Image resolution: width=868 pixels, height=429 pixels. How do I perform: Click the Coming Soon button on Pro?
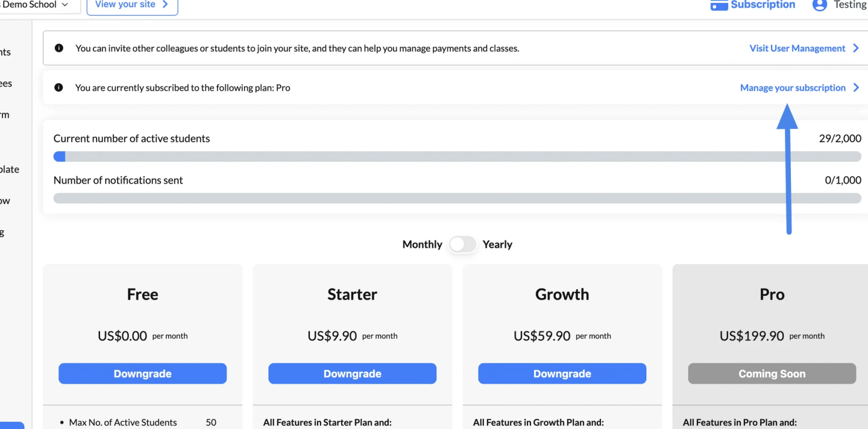click(x=772, y=374)
